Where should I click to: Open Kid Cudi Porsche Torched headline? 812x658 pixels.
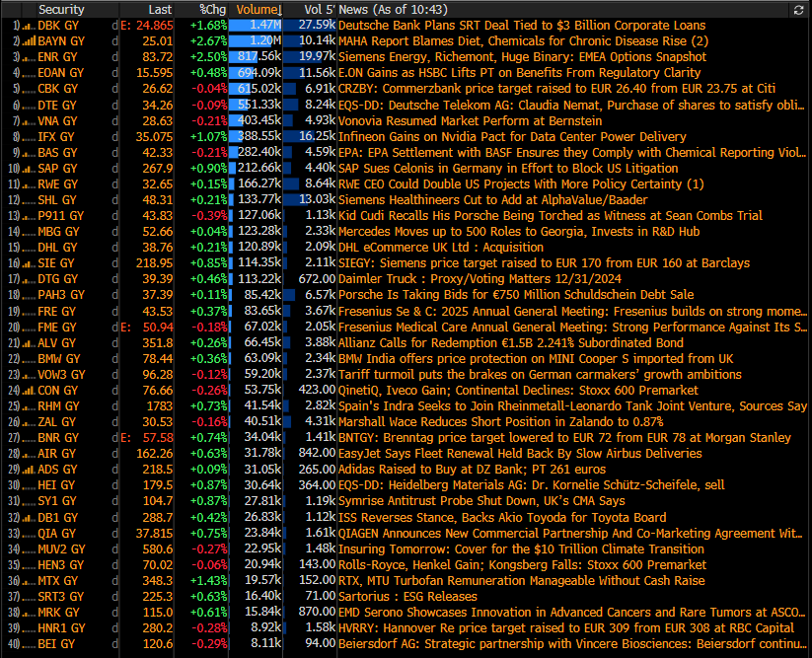551,215
